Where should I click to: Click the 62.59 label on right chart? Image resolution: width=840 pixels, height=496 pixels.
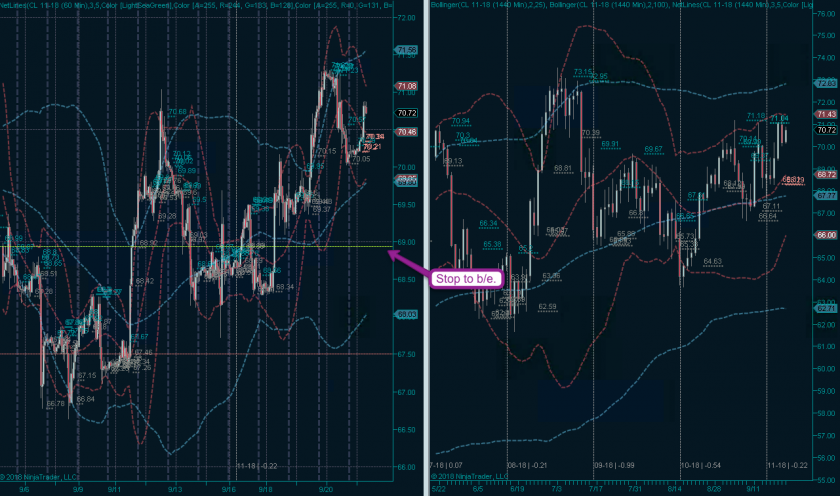(547, 307)
